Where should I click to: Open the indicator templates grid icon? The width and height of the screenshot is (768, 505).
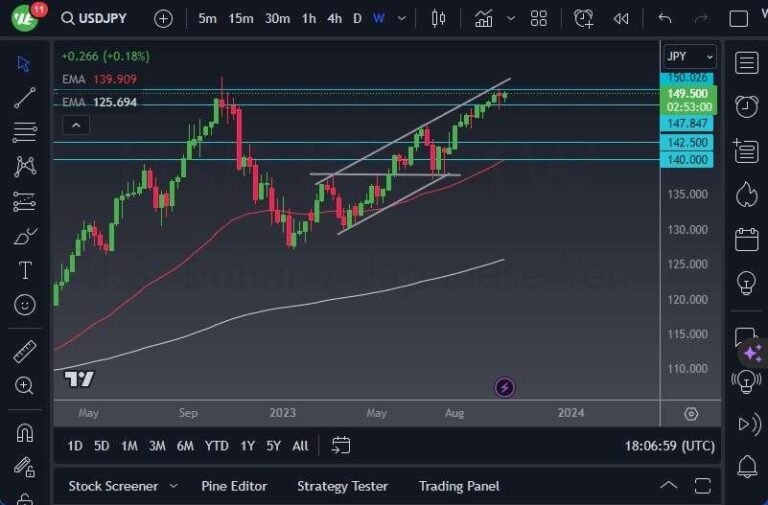tap(539, 19)
